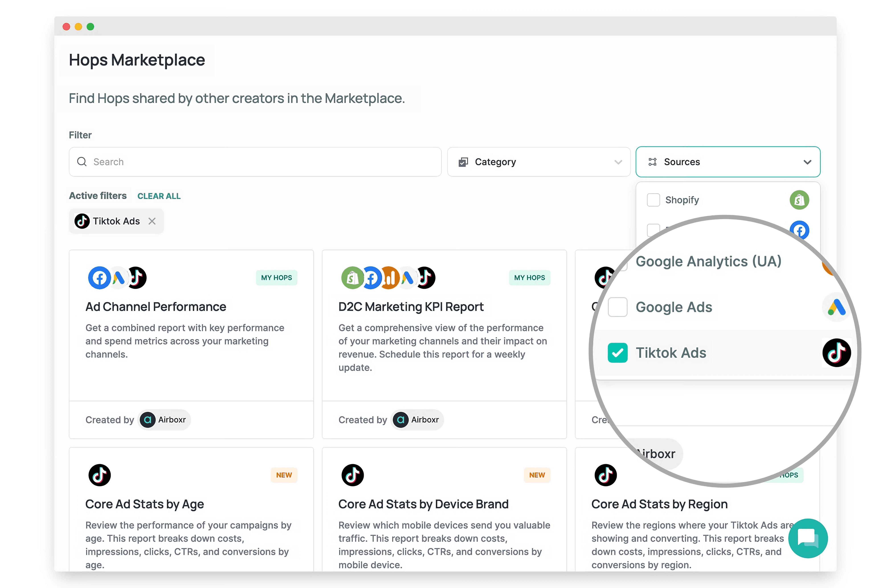The width and height of the screenshot is (891, 588).
Task: Click the search magnifier icon
Action: (x=82, y=162)
